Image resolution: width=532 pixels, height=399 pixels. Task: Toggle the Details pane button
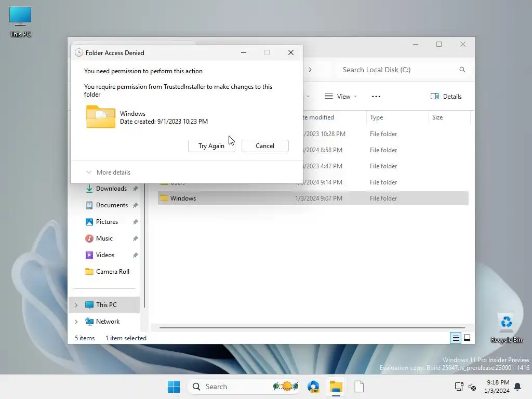(446, 96)
